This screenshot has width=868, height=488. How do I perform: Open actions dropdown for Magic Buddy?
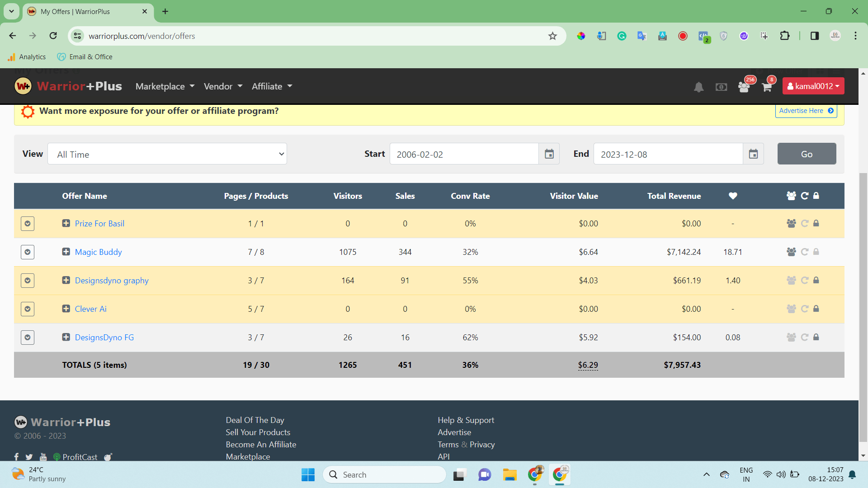pyautogui.click(x=28, y=252)
